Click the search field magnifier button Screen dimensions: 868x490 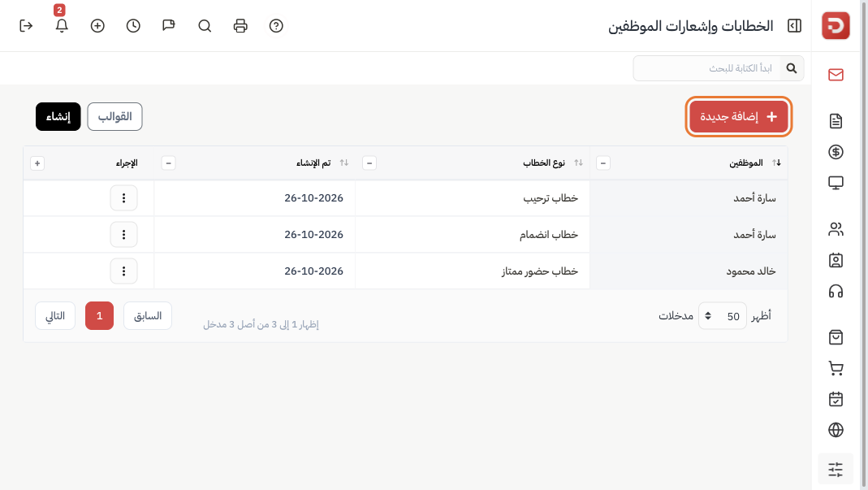792,68
